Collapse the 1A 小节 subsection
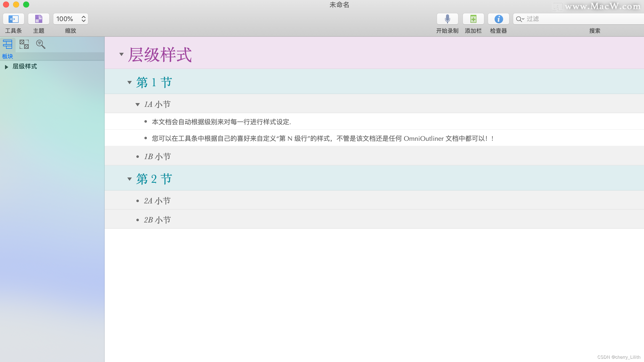Image resolution: width=644 pixels, height=362 pixels. click(x=138, y=105)
